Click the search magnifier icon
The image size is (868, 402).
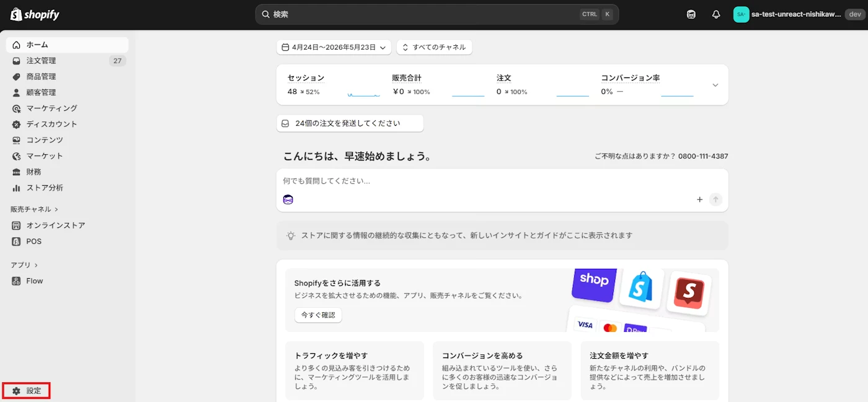(265, 14)
